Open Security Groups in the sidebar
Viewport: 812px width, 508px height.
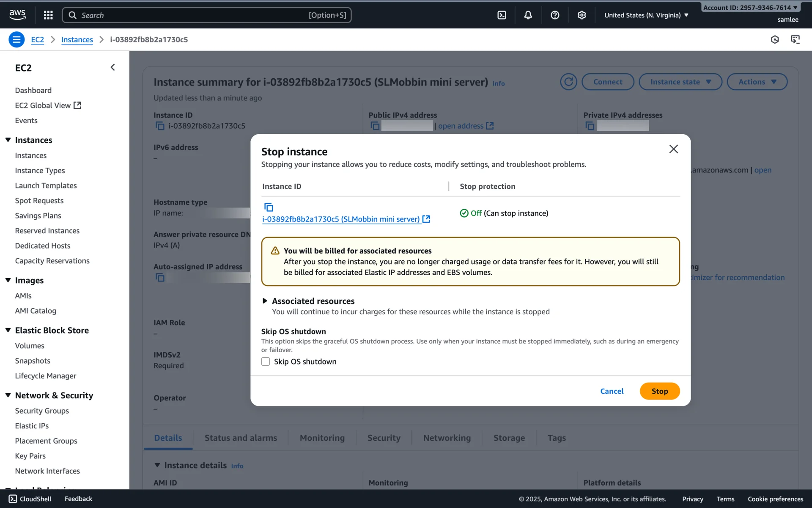point(42,411)
